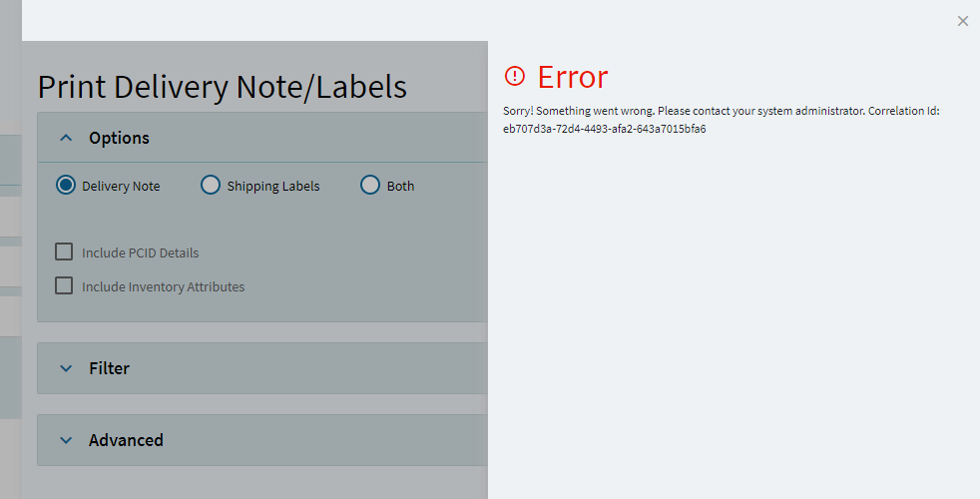The height and width of the screenshot is (499, 980).
Task: Open the Advanced section by its title
Action: click(x=126, y=440)
